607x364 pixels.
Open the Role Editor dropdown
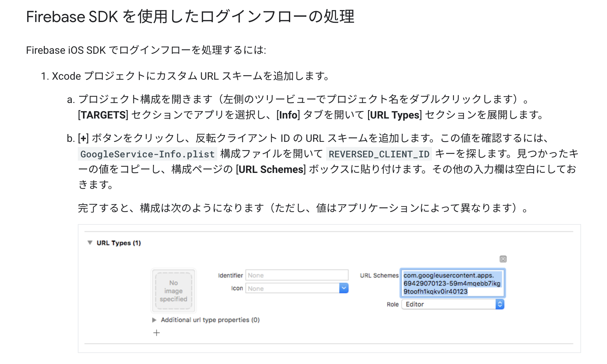click(453, 304)
